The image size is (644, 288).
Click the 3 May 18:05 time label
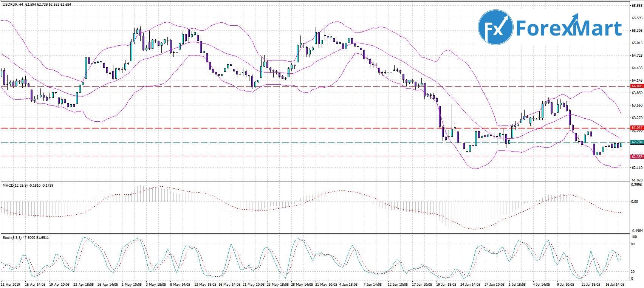coord(156,284)
